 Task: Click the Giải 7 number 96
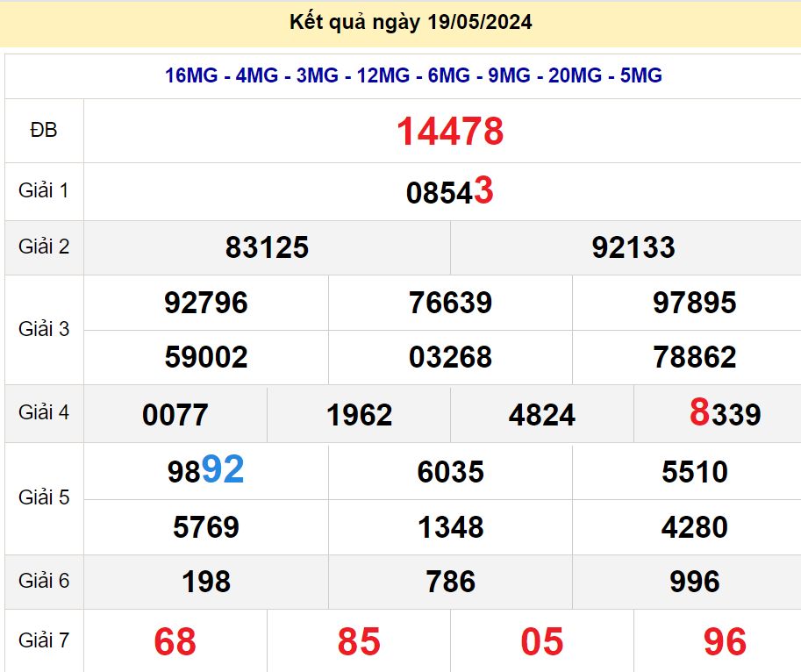tap(724, 640)
